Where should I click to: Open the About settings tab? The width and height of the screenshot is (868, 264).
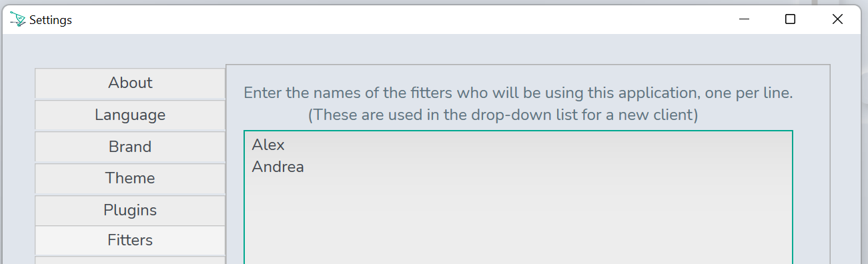[x=130, y=83]
